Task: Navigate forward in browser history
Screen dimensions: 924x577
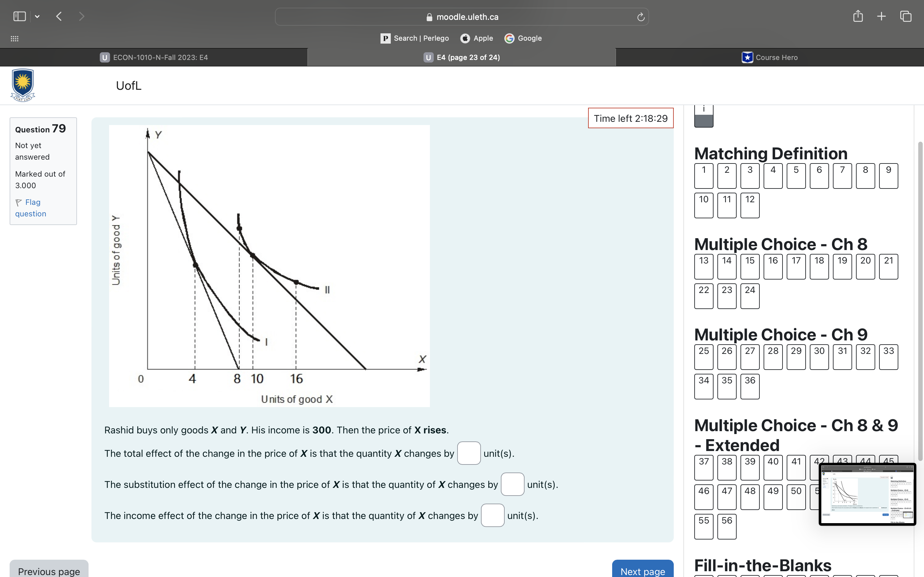Action: click(x=82, y=16)
